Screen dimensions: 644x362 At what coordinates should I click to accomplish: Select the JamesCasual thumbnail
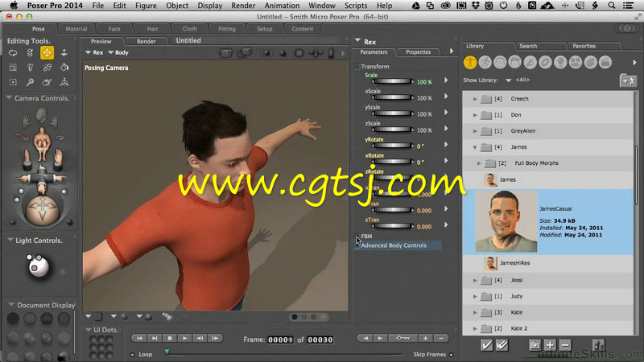coord(506,222)
